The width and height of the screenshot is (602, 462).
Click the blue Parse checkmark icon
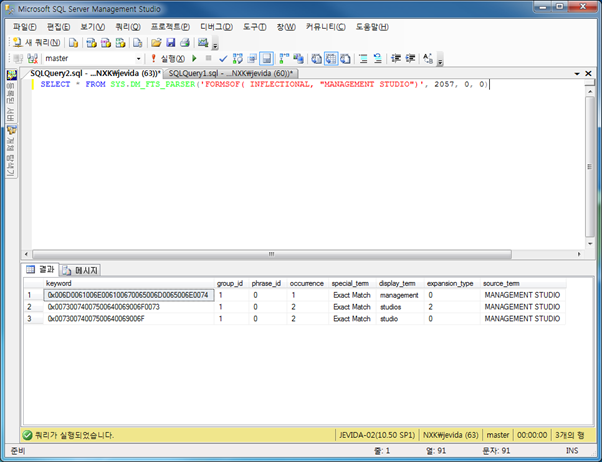pyautogui.click(x=223, y=58)
